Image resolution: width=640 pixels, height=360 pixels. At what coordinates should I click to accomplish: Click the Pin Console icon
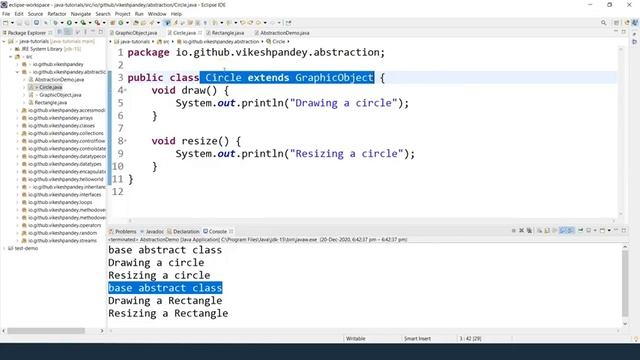(x=580, y=230)
